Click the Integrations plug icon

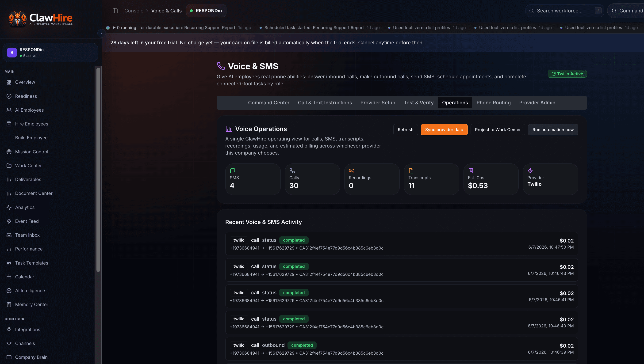(x=9, y=330)
